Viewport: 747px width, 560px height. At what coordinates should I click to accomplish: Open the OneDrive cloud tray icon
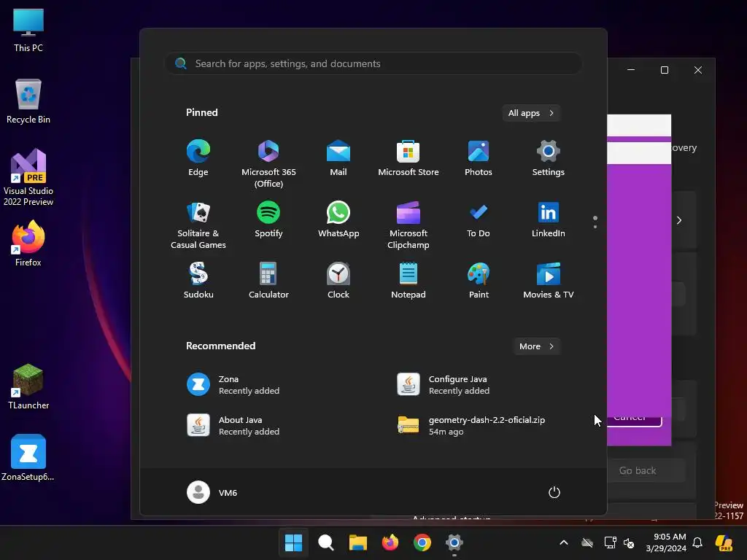(587, 542)
